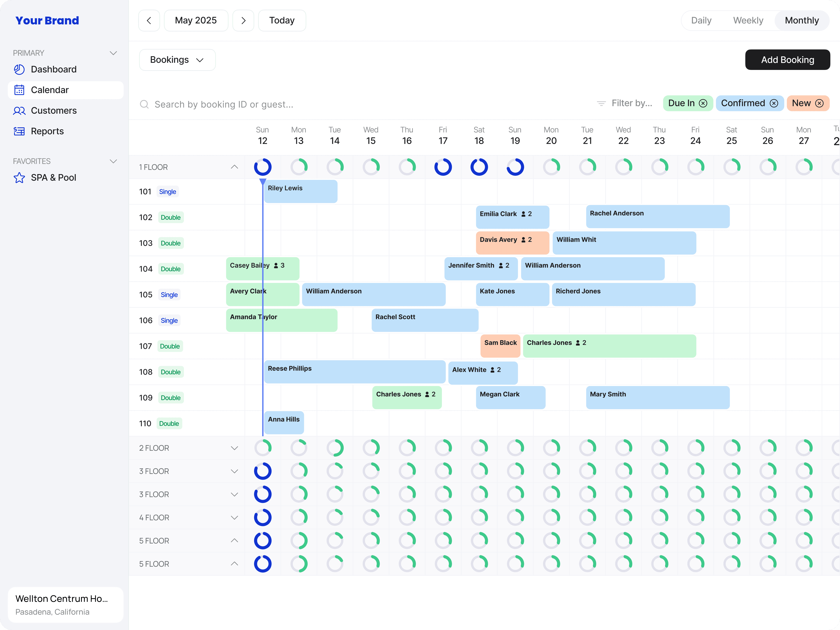Open the Customers people icon
Screen dimensions: 840x630
coord(19,111)
